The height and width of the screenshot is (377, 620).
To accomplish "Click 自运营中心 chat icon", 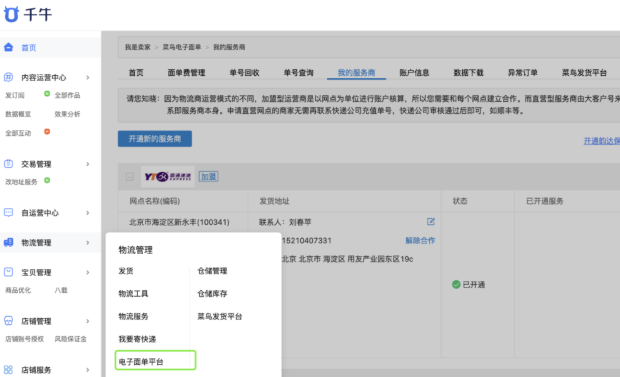I will [x=8, y=213].
